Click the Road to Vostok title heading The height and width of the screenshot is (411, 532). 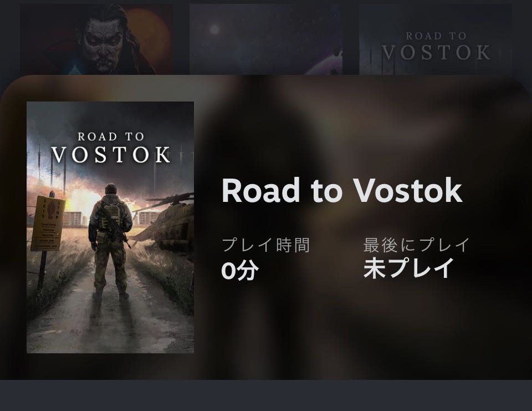coord(342,190)
